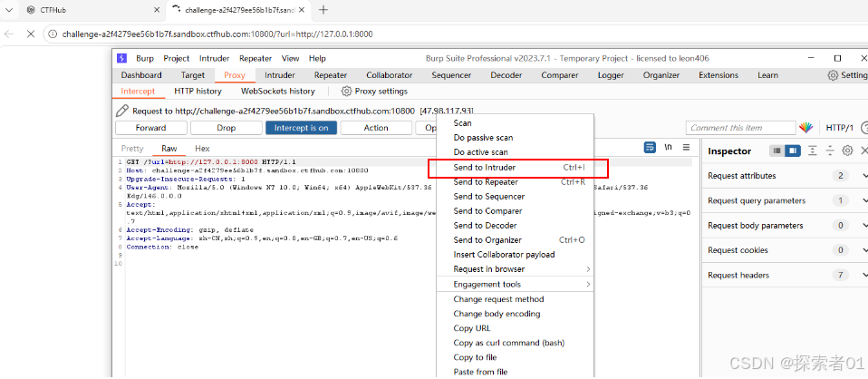868x379 pixels.
Task: Open the message editor hamburger menu
Action: (x=686, y=148)
